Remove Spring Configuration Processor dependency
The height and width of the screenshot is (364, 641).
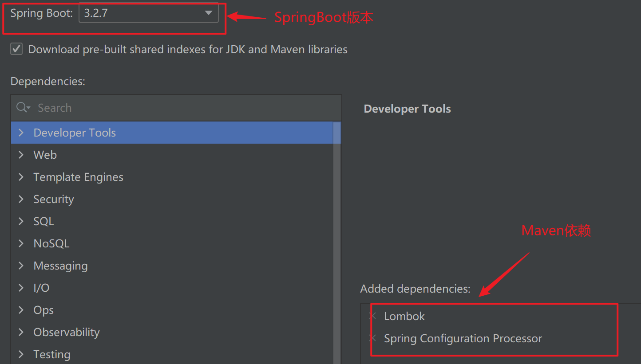[x=372, y=338]
